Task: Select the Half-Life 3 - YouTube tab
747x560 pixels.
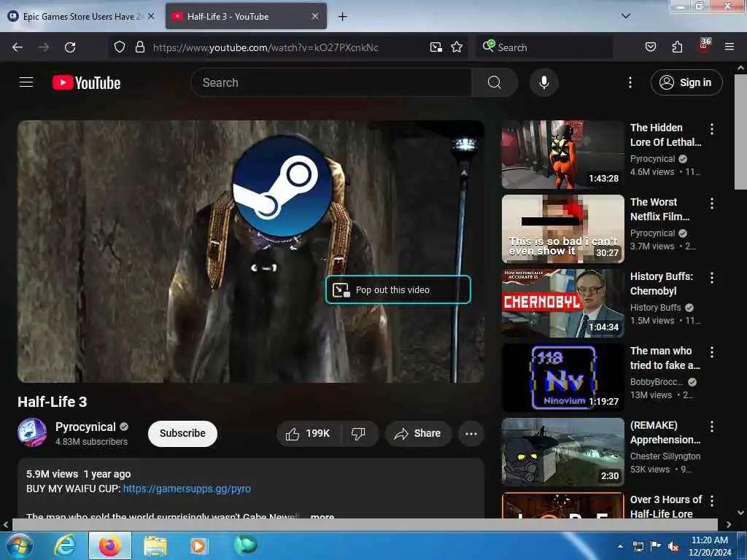Action: point(246,16)
